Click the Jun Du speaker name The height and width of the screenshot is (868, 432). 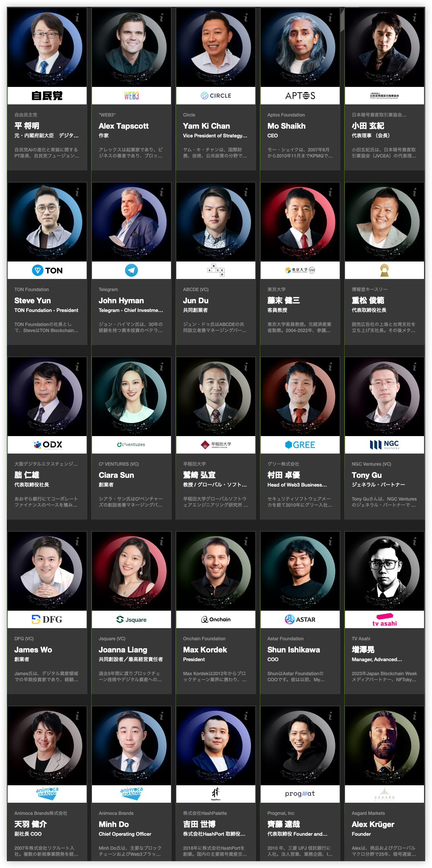coord(196,301)
